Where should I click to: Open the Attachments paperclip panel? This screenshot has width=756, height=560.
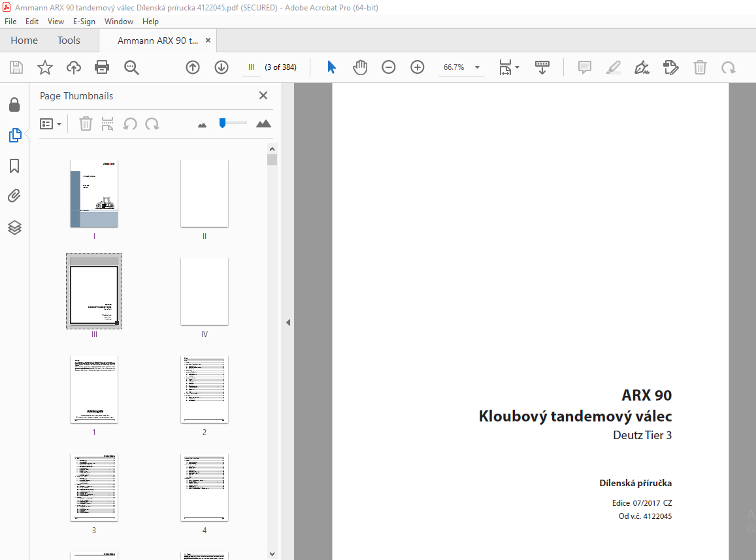click(14, 196)
